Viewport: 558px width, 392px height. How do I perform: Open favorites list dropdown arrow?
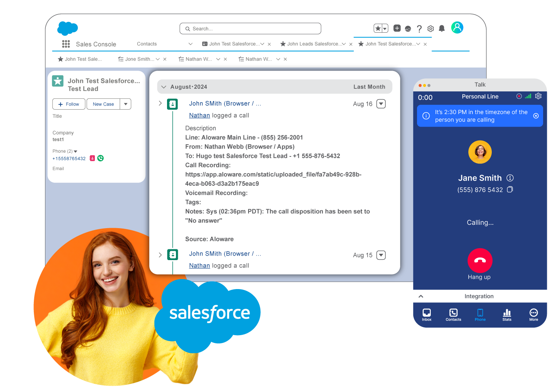point(385,28)
